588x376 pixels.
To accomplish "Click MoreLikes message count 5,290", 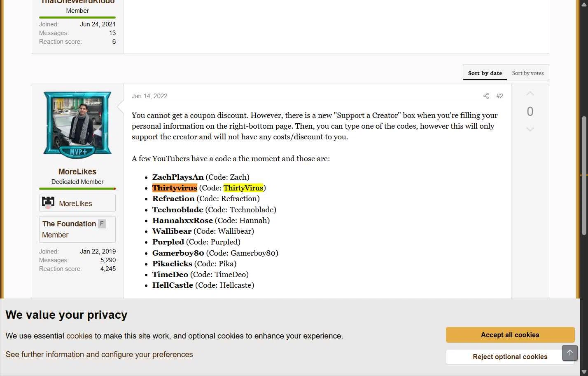I will (x=108, y=260).
